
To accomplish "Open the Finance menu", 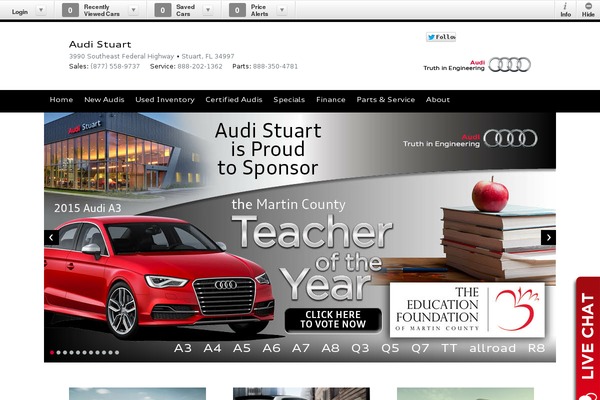I will coord(331,100).
